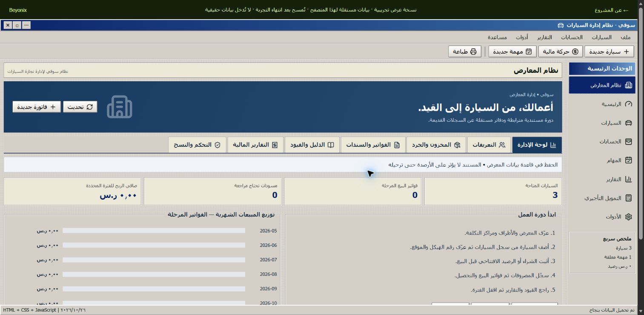Click the calendar icon on مهمة جديدة
This screenshot has width=644, height=315.
[529, 52]
